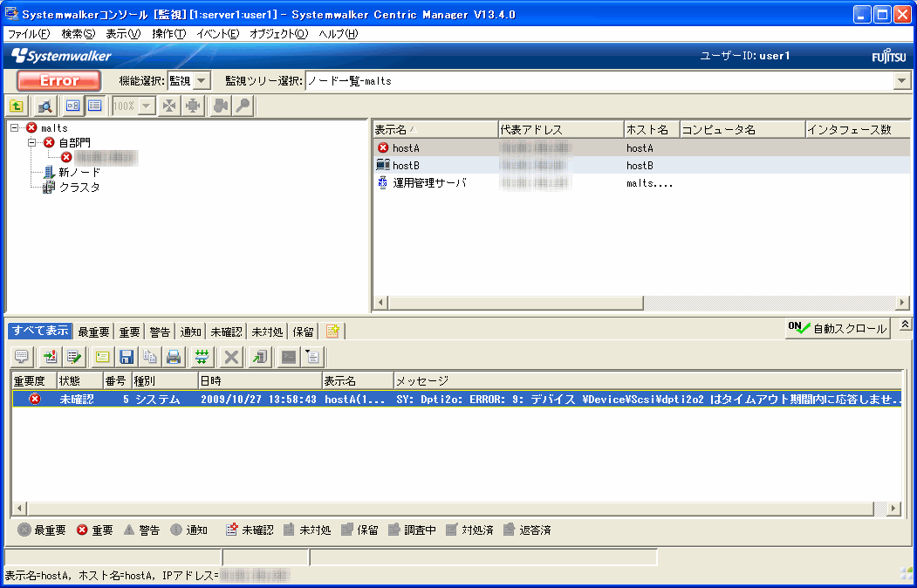Sort by コンピュータ名 column header
The width and height of the screenshot is (917, 588).
coord(742,129)
